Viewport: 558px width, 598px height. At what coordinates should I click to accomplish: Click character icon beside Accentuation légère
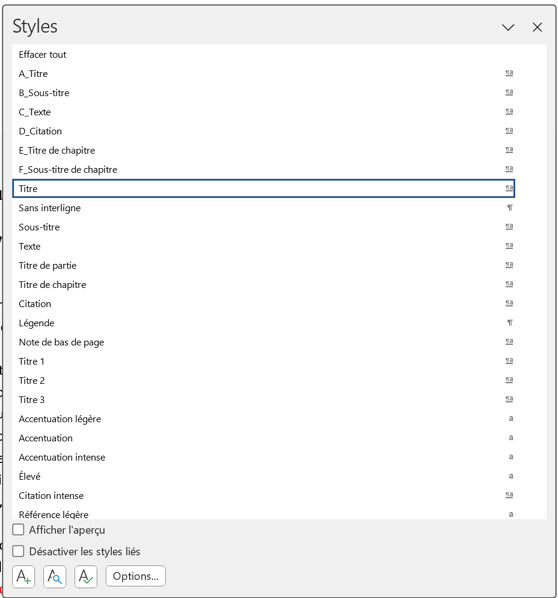pyautogui.click(x=511, y=418)
